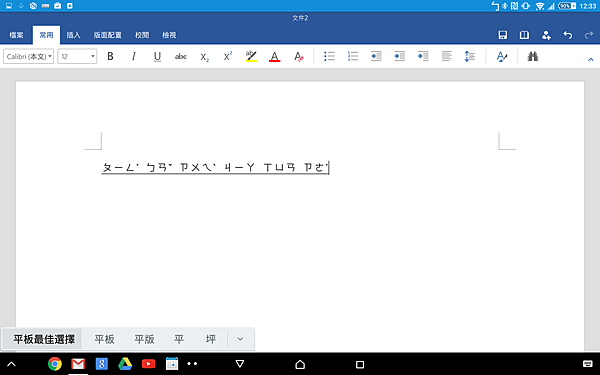Image resolution: width=600 pixels, height=375 pixels.
Task: Open the 檔案 tab
Action: (16, 35)
